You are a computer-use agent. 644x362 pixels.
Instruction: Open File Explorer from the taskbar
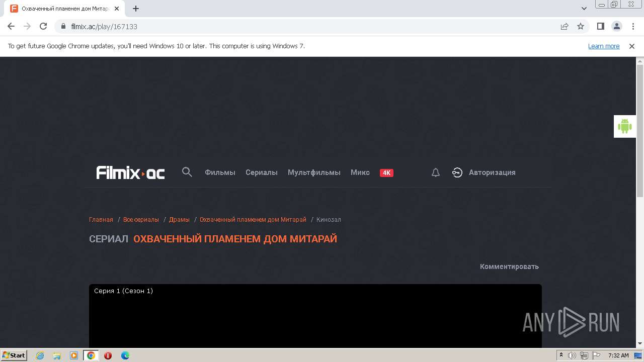(x=57, y=355)
